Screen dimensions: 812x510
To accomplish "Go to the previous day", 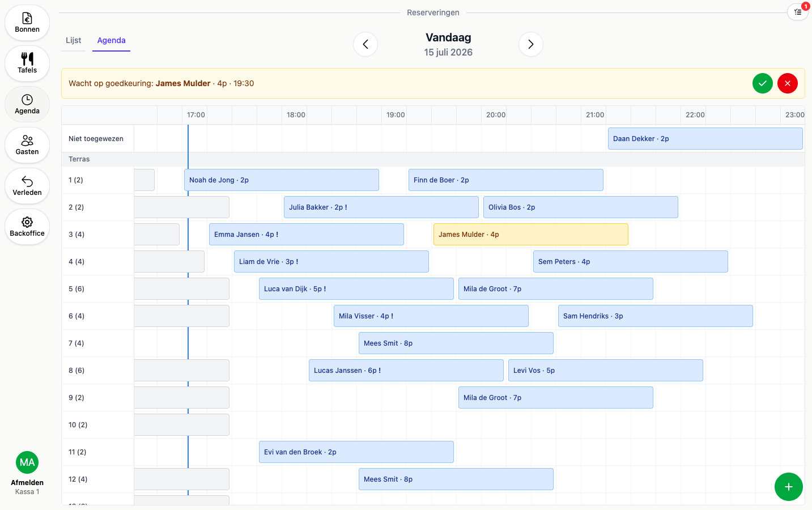I will pyautogui.click(x=365, y=44).
